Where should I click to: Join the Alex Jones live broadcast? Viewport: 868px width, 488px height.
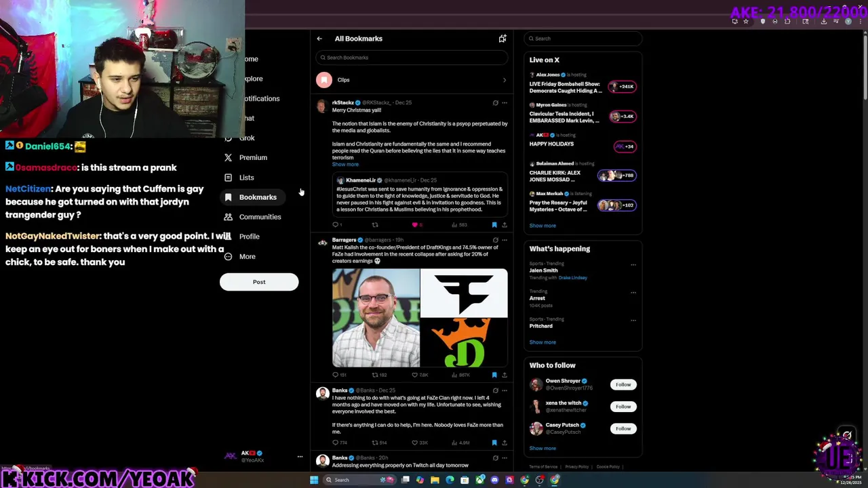coord(583,83)
